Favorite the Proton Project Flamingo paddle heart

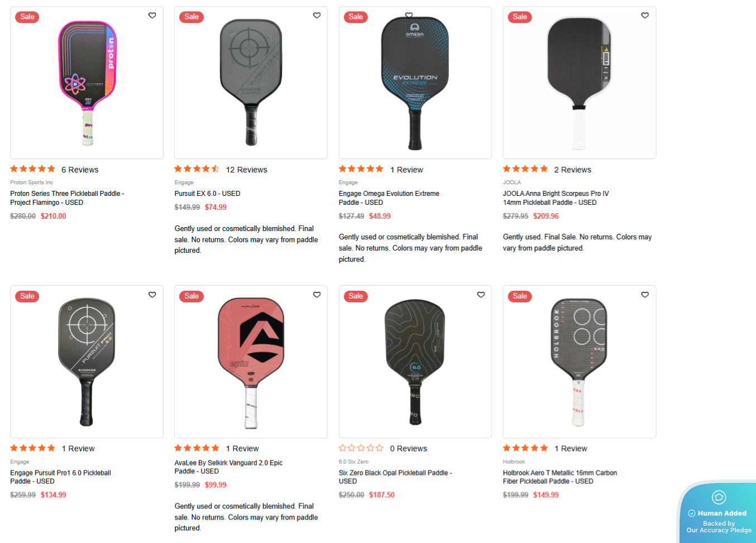[152, 16]
